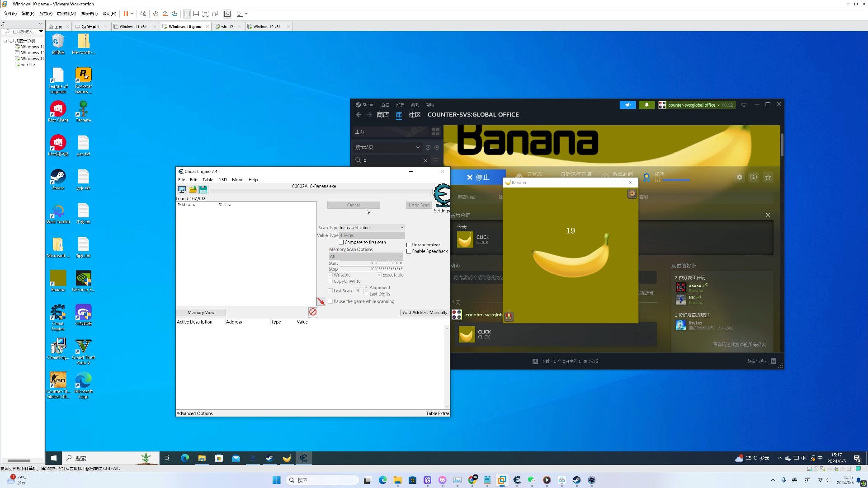Toggle the Executable checkbox
Screen dimensions: 868x488
point(379,275)
